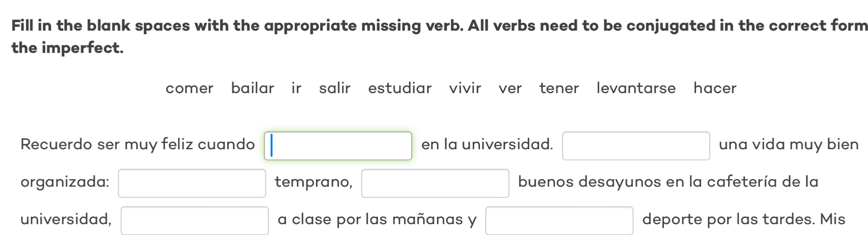The image size is (868, 235).
Task: Select the blank before "deporte por las tardes"
Action: pos(559,220)
